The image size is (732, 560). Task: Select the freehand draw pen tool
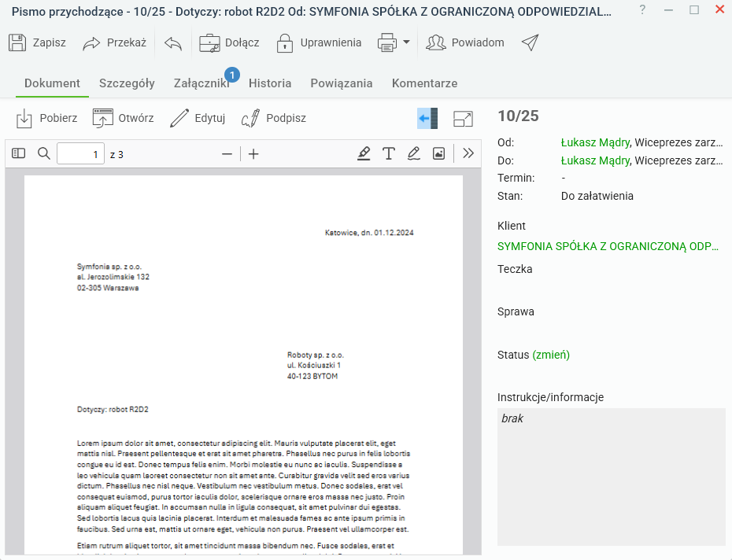[x=413, y=153]
